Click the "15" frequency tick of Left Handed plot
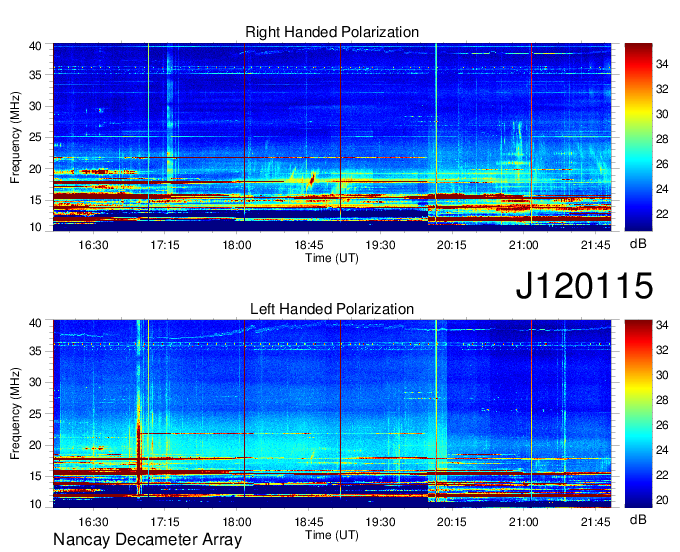Image resolution: width=680 pixels, height=552 pixels. coord(35,477)
